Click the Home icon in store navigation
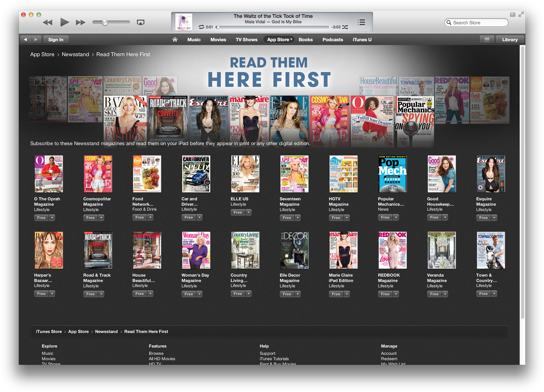The height and width of the screenshot is (392, 544). coord(175,39)
